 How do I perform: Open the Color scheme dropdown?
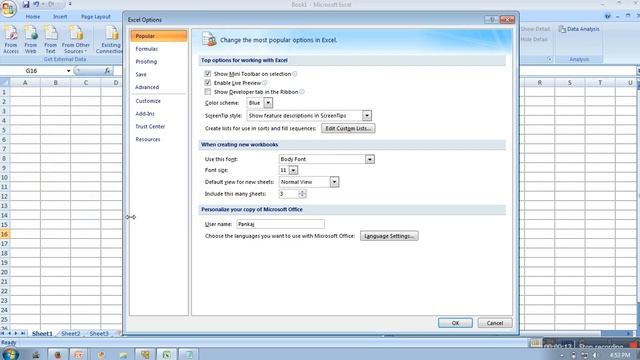point(268,103)
